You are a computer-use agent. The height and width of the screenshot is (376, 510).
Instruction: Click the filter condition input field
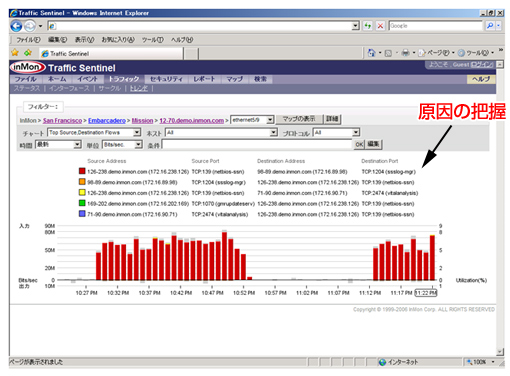257,144
